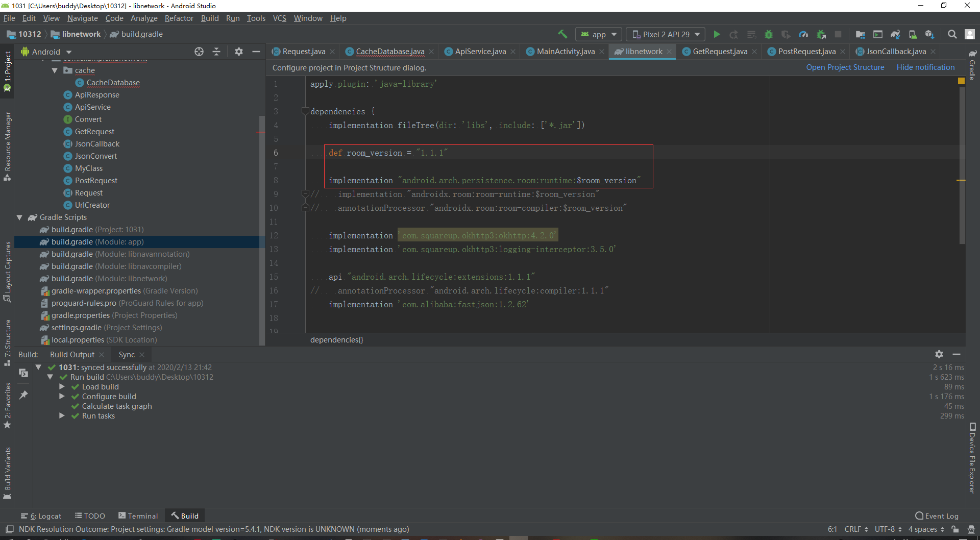Open the Terminal tool tab
This screenshot has width=980, height=540.
click(138, 516)
